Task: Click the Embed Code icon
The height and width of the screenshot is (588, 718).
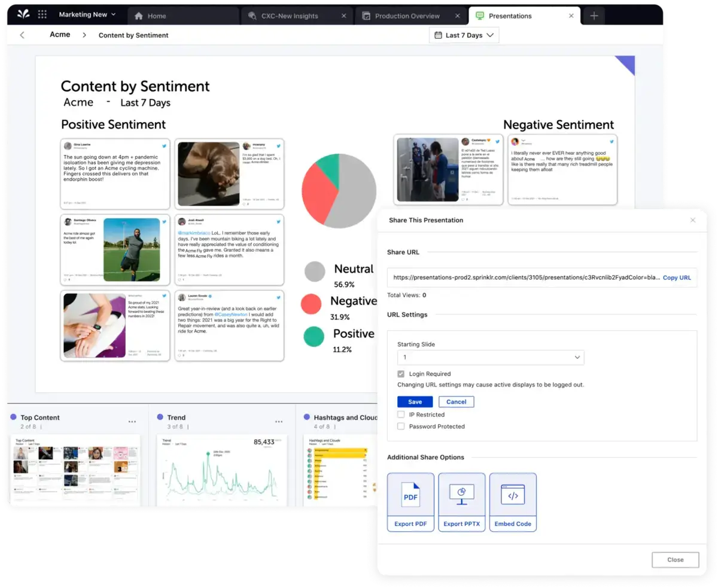Action: [513, 494]
